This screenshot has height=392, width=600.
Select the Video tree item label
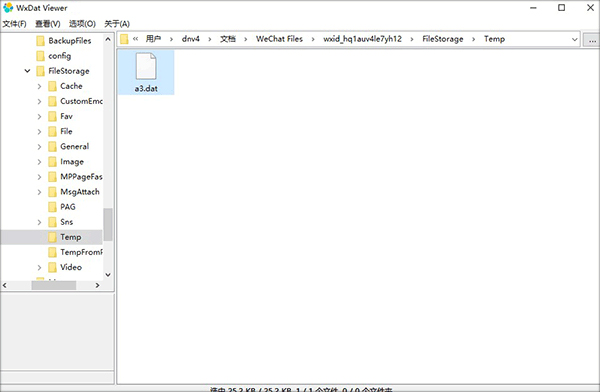pyautogui.click(x=71, y=267)
